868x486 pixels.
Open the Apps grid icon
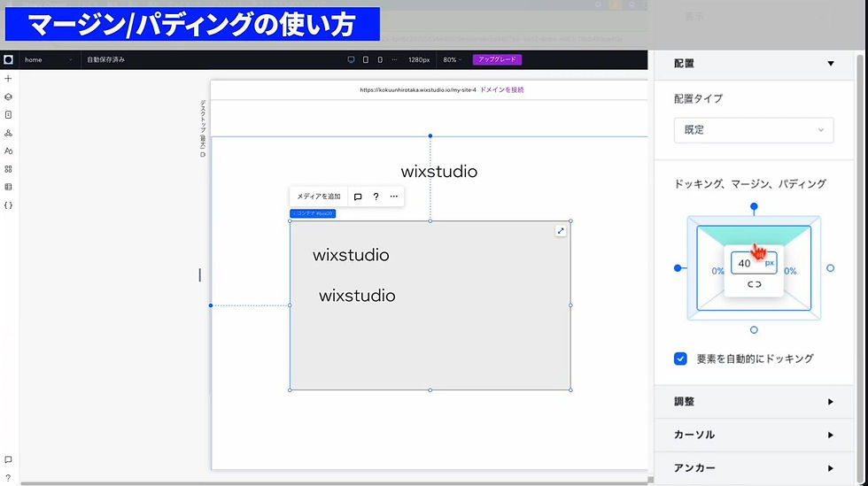tap(8, 169)
